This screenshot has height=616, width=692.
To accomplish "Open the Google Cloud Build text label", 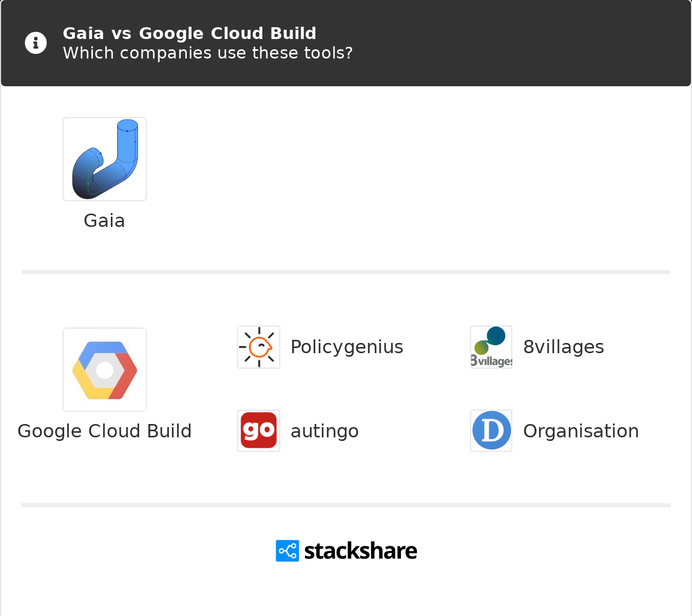I will [x=105, y=431].
